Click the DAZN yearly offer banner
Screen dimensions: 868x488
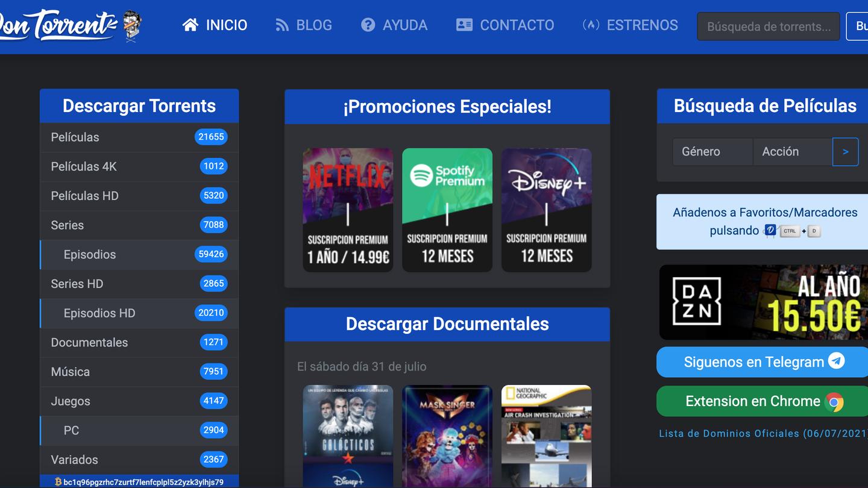coord(763,302)
